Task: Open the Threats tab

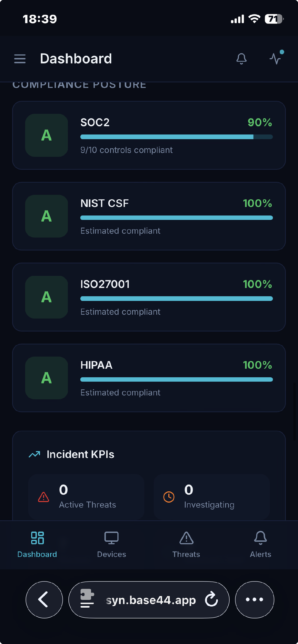Action: click(186, 545)
